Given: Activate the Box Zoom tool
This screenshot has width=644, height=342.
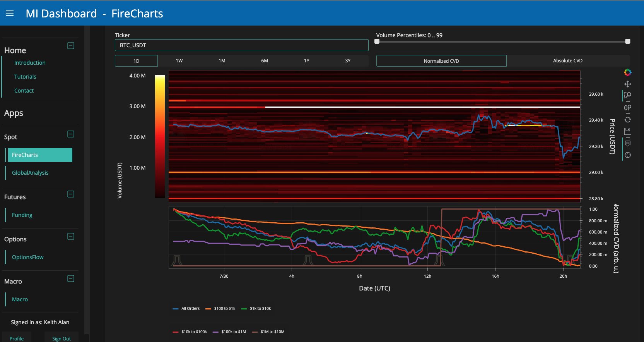Looking at the screenshot, I should pos(627,95).
